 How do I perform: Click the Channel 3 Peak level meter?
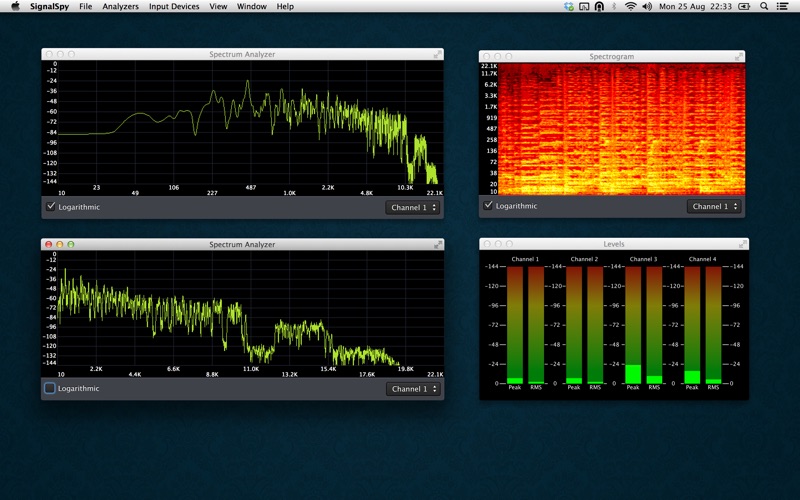pos(634,325)
